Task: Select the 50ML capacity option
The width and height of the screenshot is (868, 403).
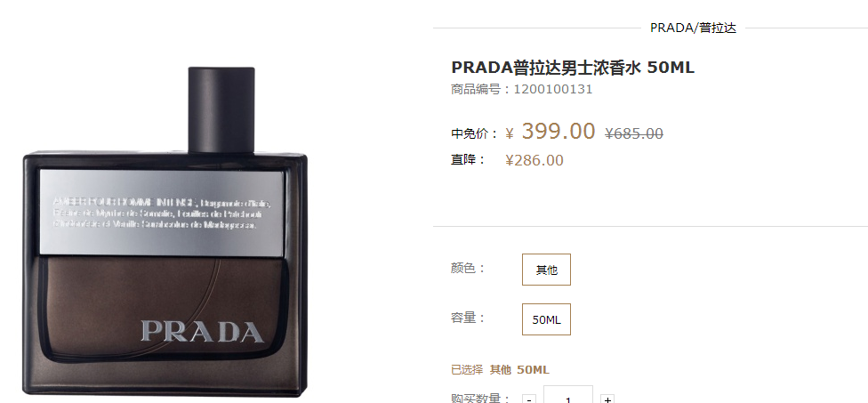Action: tap(546, 319)
